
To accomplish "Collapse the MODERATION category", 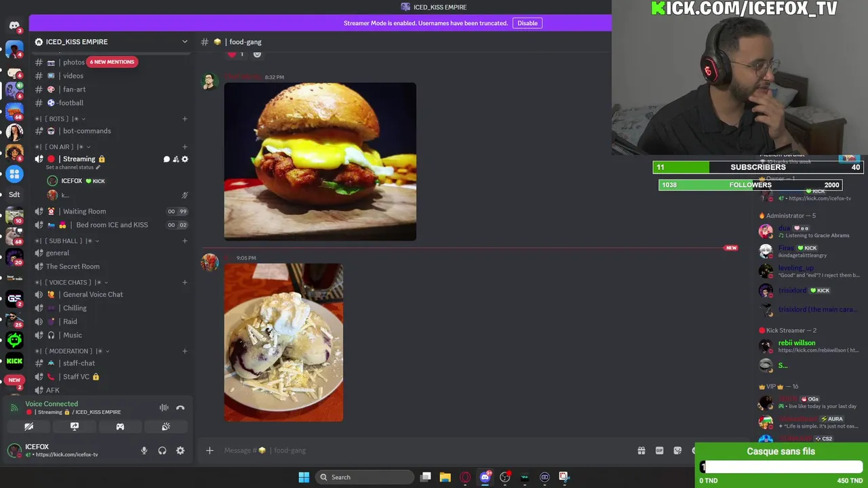I will [73, 351].
